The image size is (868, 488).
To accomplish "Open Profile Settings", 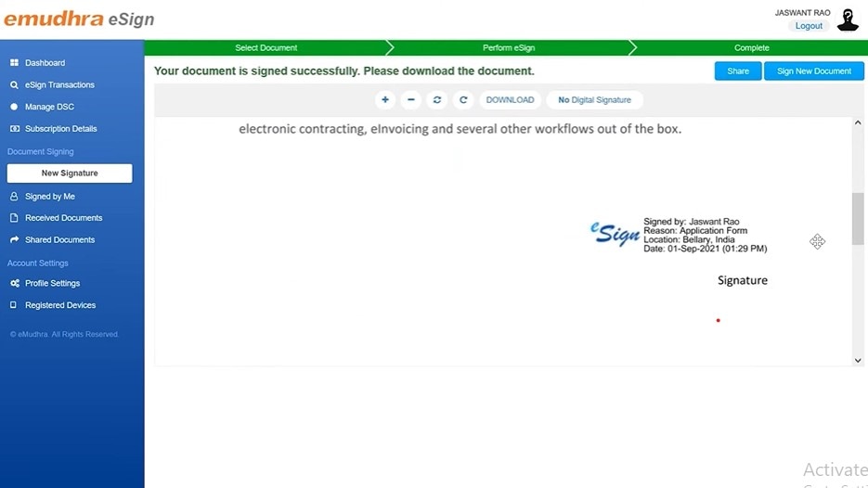I will pos(53,283).
